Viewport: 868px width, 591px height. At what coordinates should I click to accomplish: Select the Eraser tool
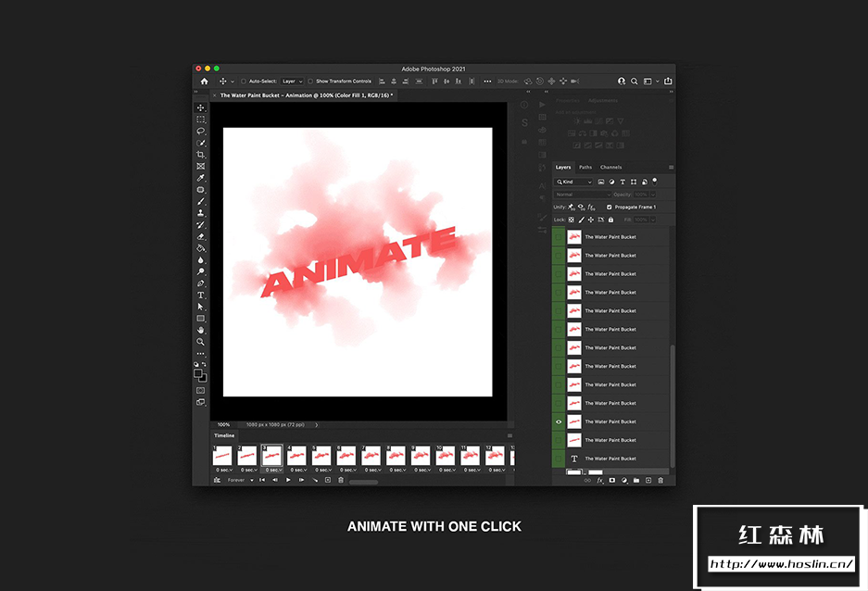[200, 236]
